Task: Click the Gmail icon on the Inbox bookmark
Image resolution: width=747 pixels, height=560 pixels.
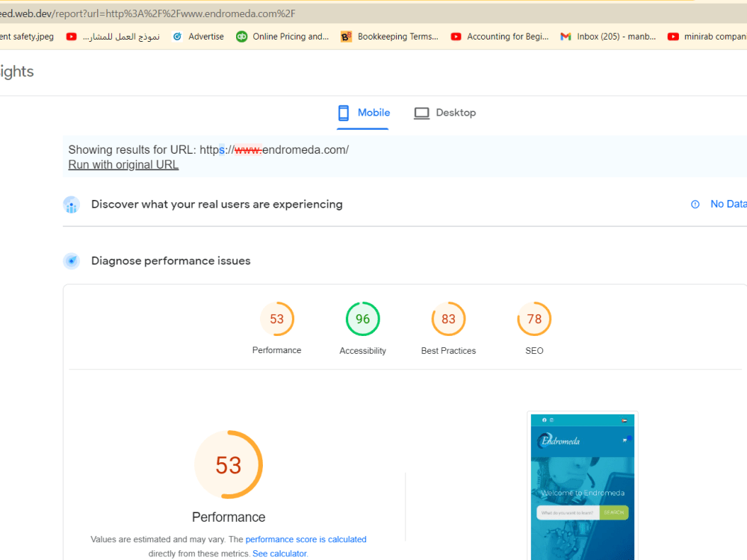Action: 565,36
